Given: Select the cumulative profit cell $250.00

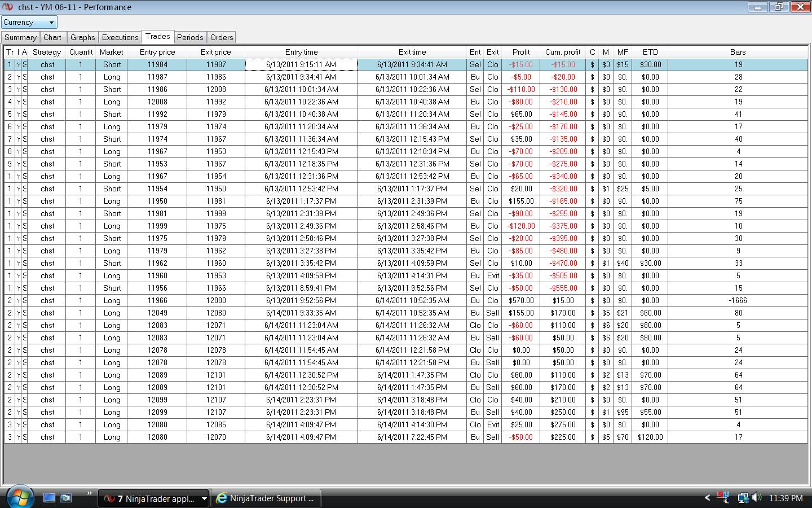Looking at the screenshot, I should 563,412.
